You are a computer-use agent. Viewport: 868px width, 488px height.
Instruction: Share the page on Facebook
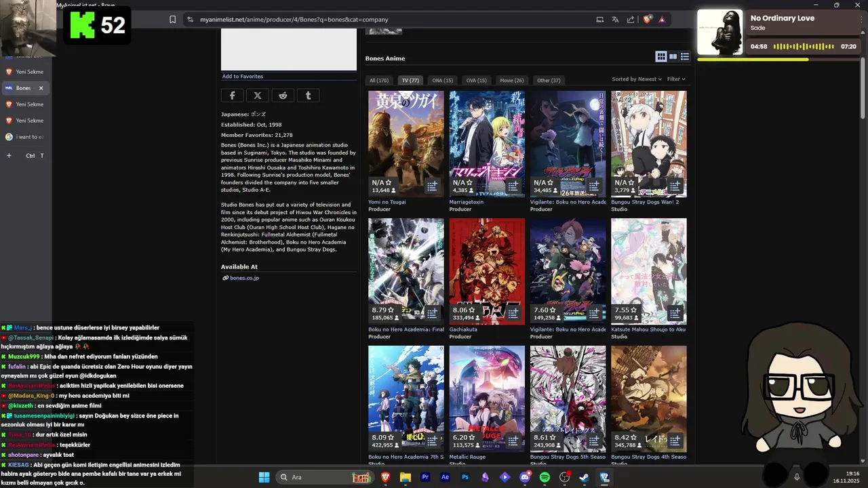[232, 96]
